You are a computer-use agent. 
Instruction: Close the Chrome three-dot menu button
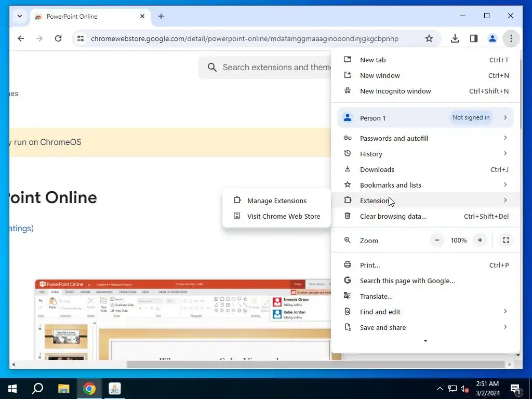tap(511, 38)
